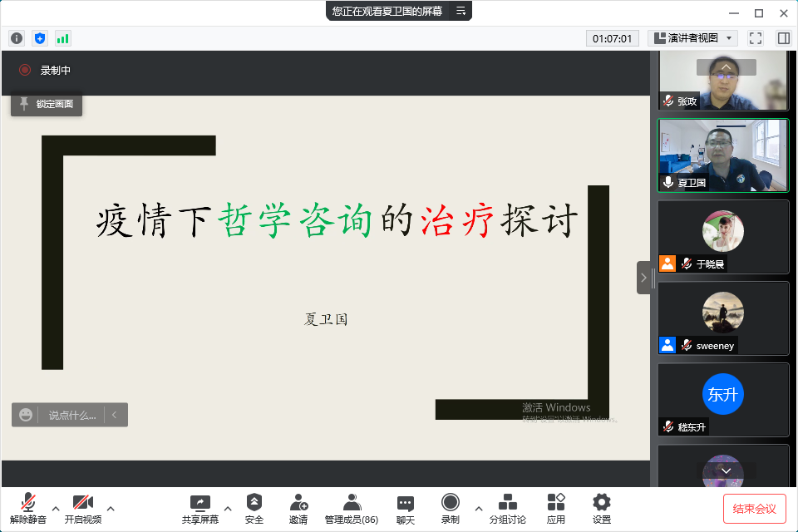Click the meeting info icon at top left
The height and width of the screenshot is (532, 798).
pos(17,38)
